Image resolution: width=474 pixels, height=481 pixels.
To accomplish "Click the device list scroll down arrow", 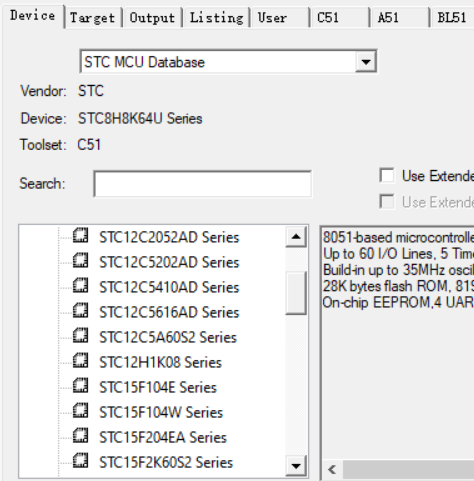I will 296,466.
